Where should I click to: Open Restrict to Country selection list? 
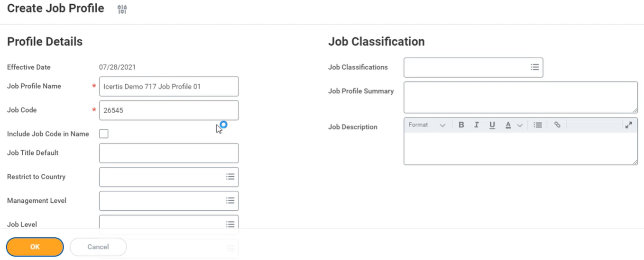[230, 177]
